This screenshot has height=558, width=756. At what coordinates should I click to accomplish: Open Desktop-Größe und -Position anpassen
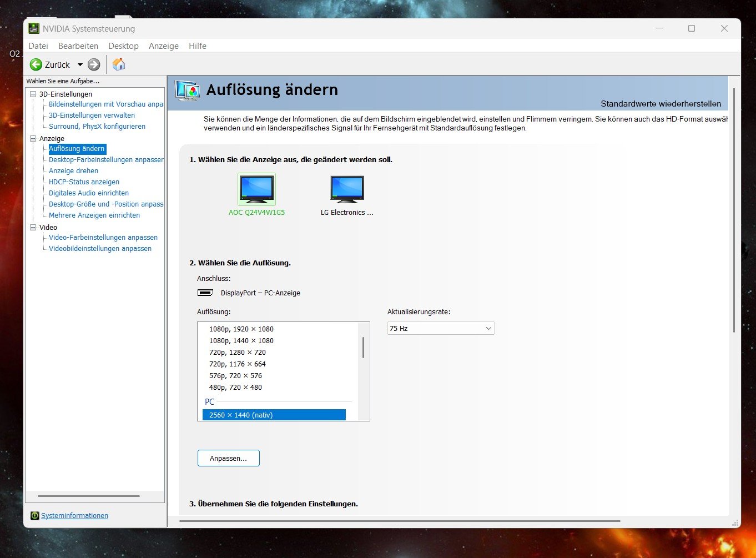[x=106, y=204]
